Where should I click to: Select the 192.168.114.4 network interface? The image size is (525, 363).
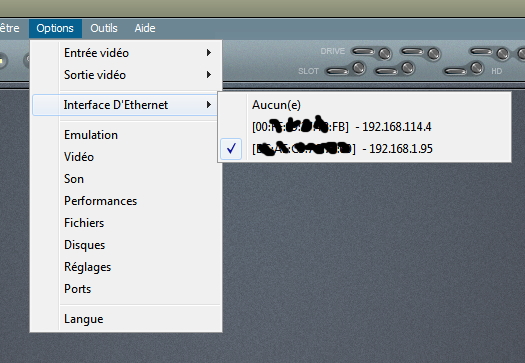pos(365,127)
